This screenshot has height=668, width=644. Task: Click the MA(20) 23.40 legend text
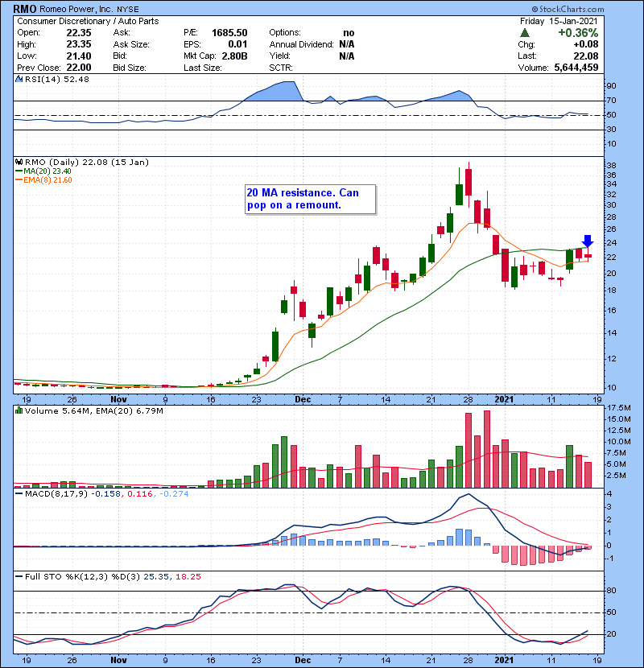click(47, 171)
